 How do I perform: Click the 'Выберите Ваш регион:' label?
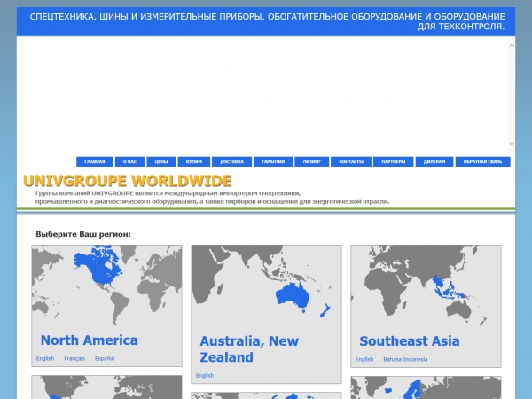pos(83,234)
